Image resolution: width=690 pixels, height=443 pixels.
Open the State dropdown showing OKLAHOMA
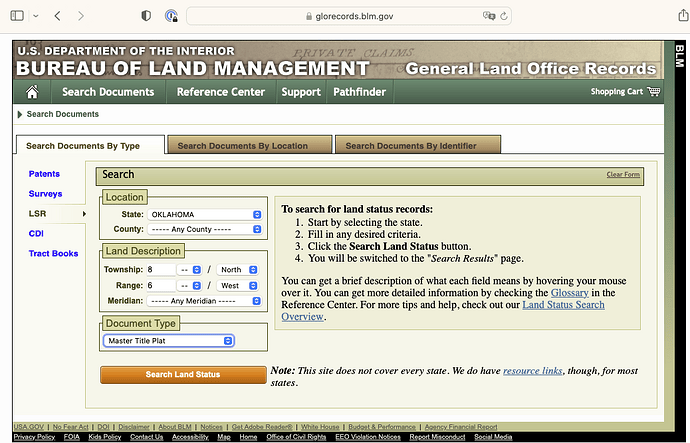tap(205, 214)
